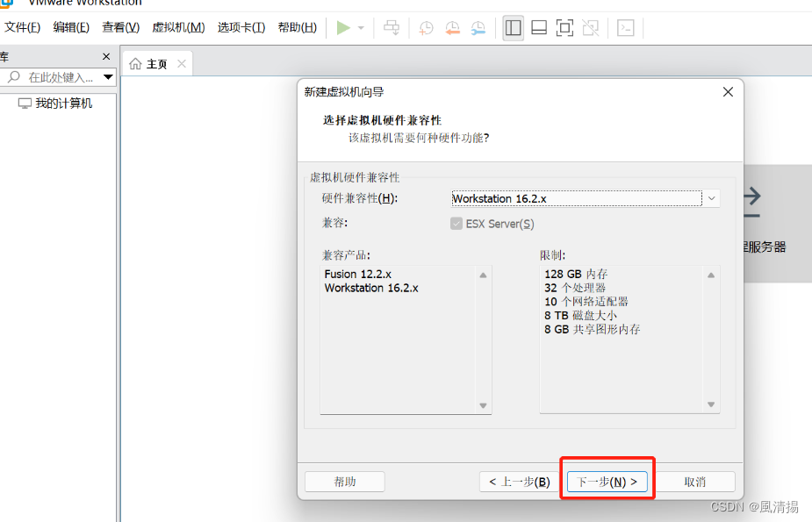The height and width of the screenshot is (522, 812).
Task: Select the 32 个处理器 limit entry
Action: point(575,288)
